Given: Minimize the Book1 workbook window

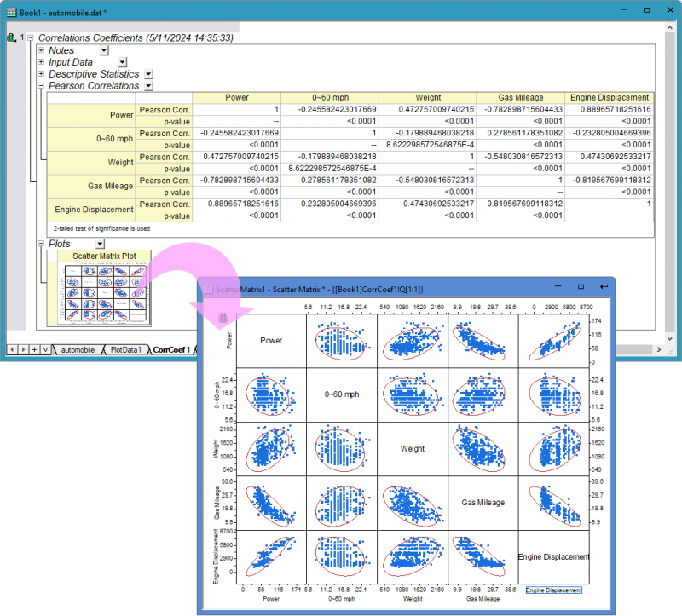Looking at the screenshot, I should click(x=625, y=9).
